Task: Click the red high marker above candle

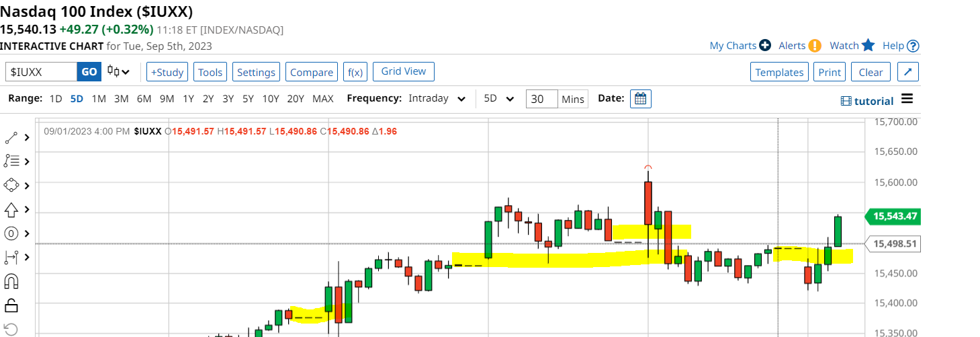Action: pyautogui.click(x=648, y=167)
